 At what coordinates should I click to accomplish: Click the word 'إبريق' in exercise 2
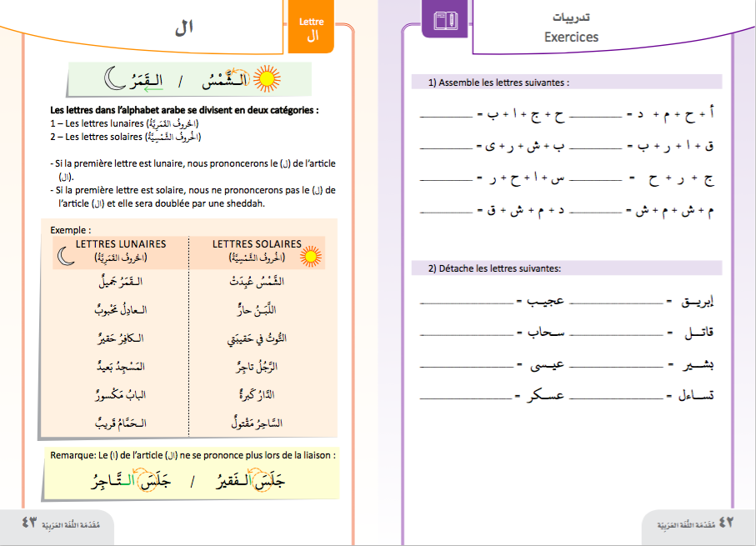pos(697,302)
